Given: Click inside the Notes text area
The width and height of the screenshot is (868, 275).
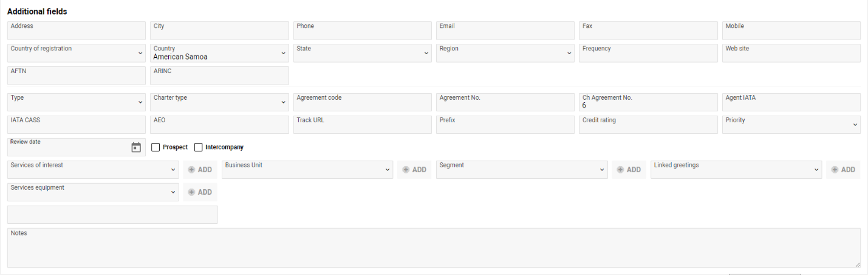Looking at the screenshot, I should (x=434, y=248).
